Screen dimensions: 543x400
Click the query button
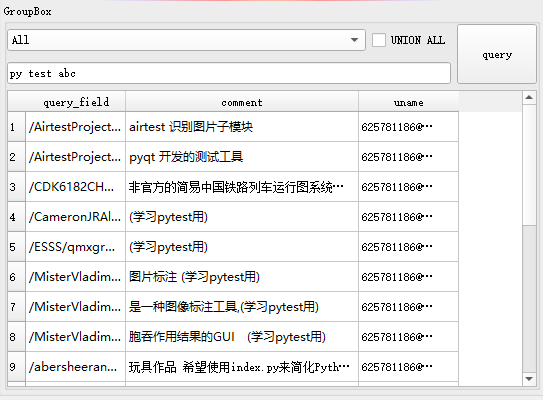497,54
